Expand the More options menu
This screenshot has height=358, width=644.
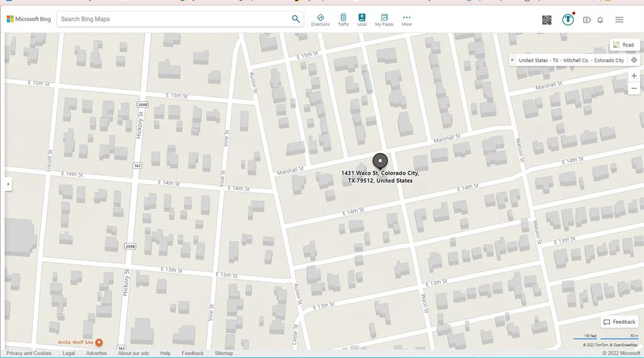click(x=406, y=19)
